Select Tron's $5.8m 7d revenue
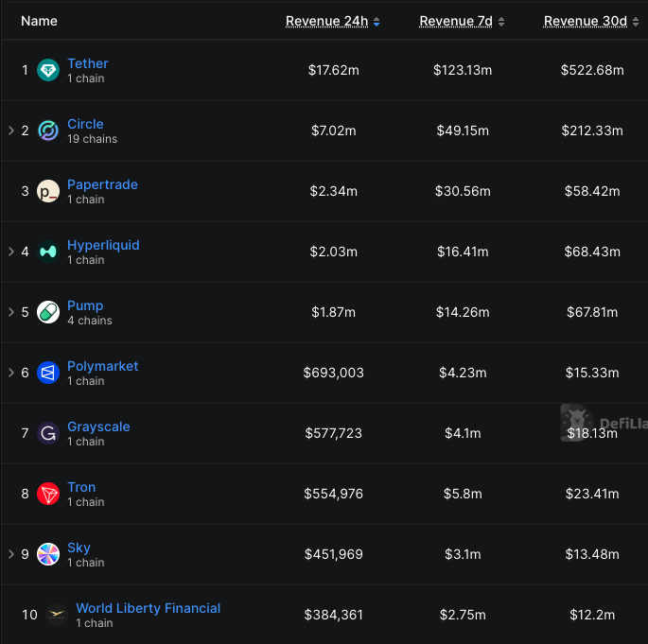The image size is (648, 644). click(x=463, y=494)
